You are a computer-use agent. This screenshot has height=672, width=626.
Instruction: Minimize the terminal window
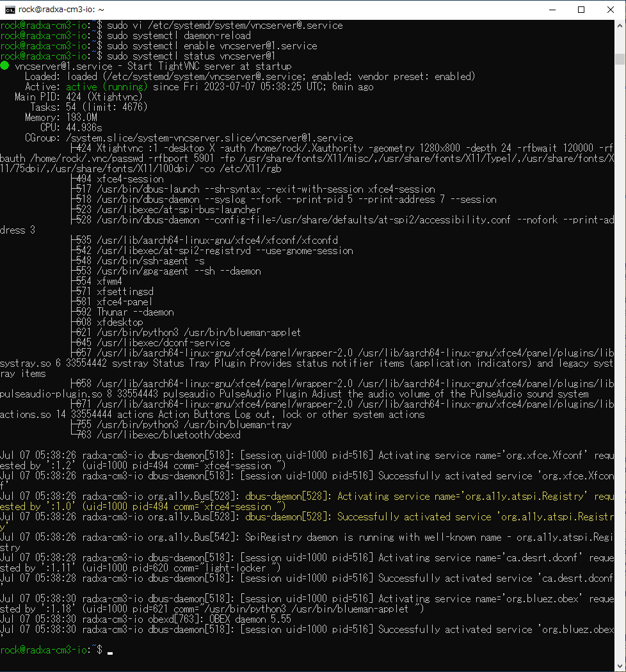tap(552, 10)
